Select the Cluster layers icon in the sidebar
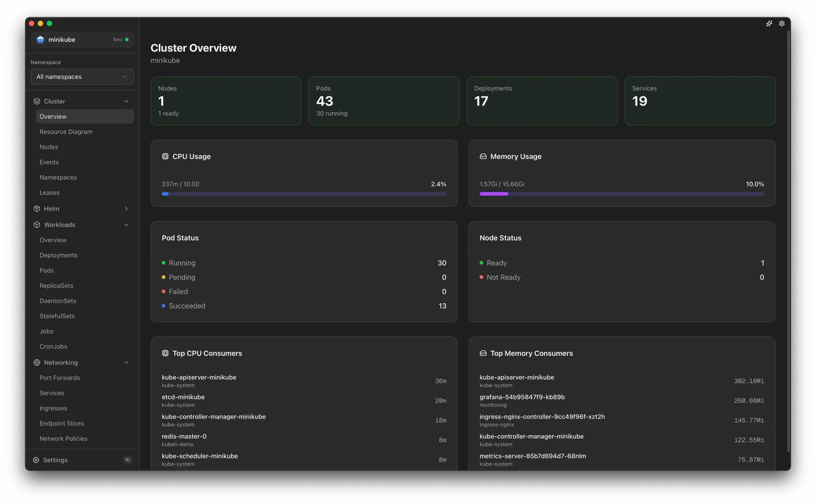Screen dimensions: 816x504 [x=36, y=101]
